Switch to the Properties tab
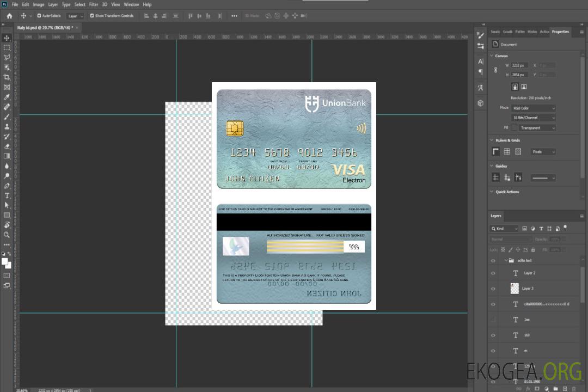 (x=560, y=32)
